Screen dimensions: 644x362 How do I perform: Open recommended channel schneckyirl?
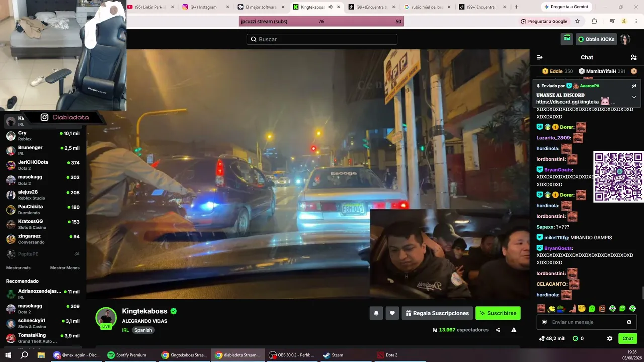(x=43, y=323)
